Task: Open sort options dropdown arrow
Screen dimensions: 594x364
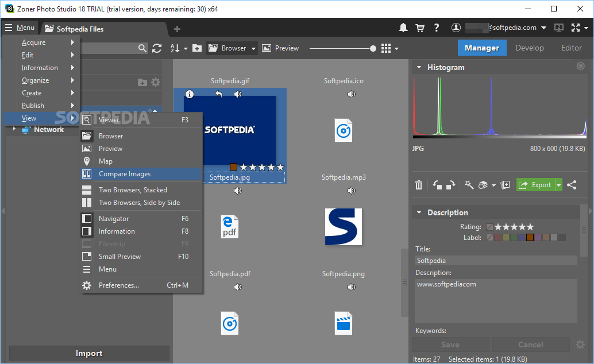Action: [x=186, y=48]
